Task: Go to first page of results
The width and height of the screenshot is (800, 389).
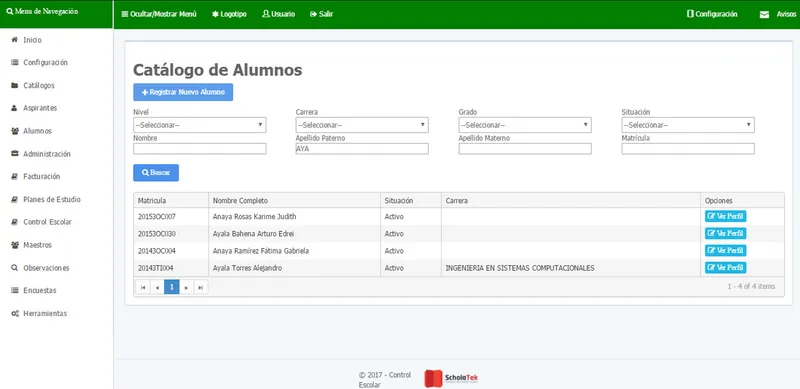Action: (x=143, y=287)
